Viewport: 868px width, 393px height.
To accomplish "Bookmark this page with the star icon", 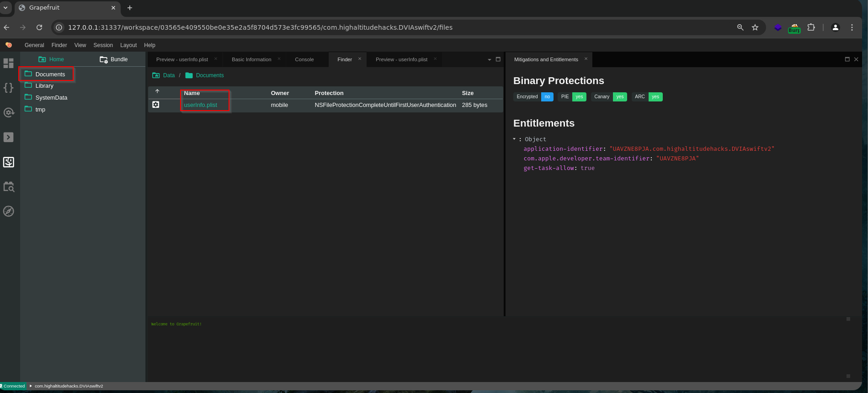I will point(755,27).
